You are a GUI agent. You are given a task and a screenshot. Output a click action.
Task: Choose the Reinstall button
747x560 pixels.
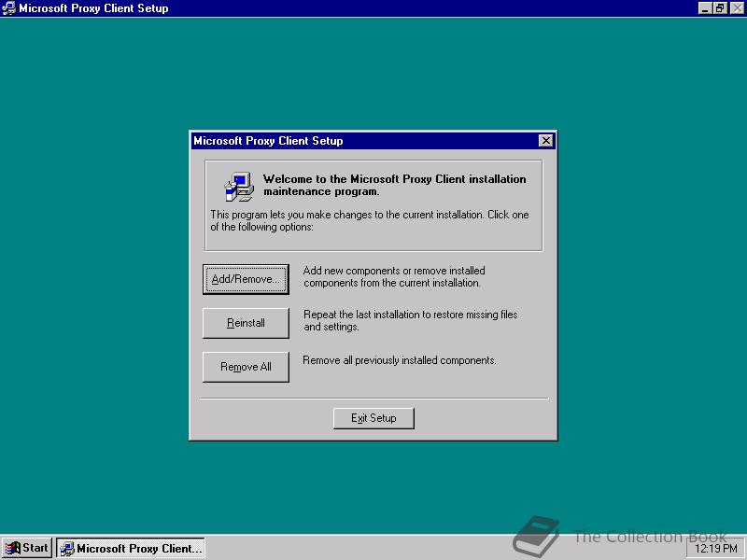pyautogui.click(x=246, y=323)
